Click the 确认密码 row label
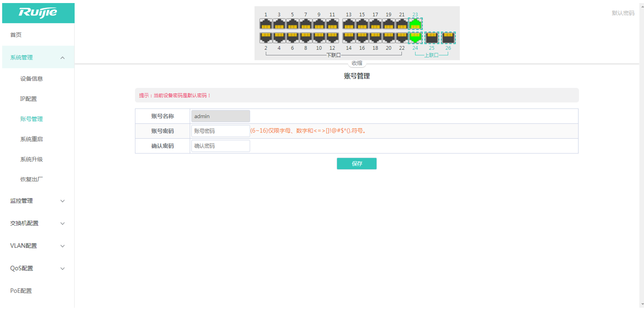 point(162,146)
